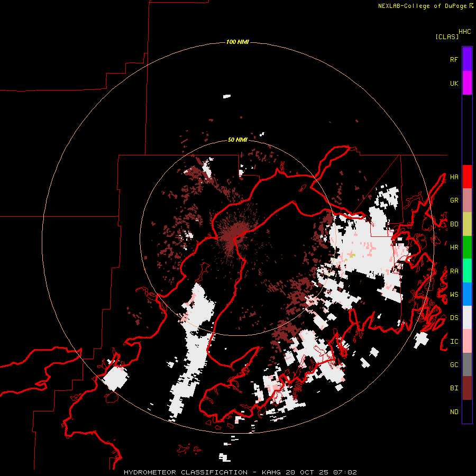Click the BI brown legend swatch
The width and height of the screenshot is (476, 476).
pos(467,388)
